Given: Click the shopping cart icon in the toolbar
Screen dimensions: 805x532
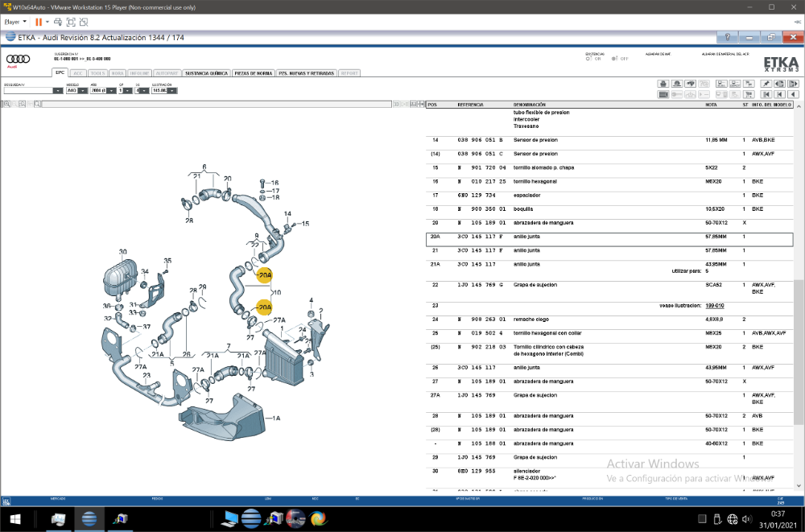Looking at the screenshot, I should 749,94.
